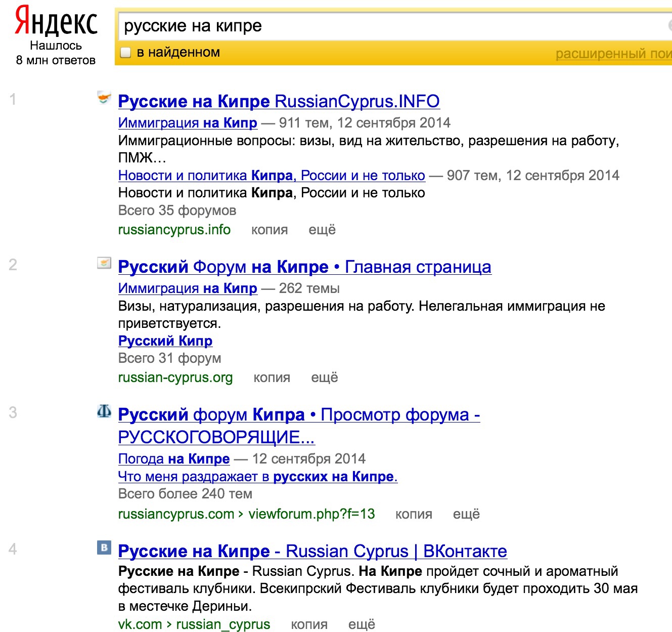This screenshot has height=632, width=672.
Task: Open 'Новости и политика Кипра, России' link
Action: 272,176
